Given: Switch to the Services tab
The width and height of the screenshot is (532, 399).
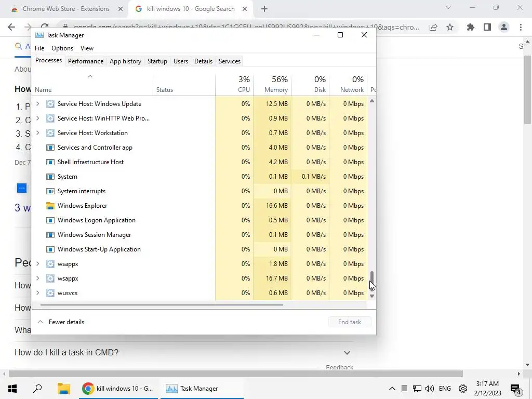Looking at the screenshot, I should (x=229, y=61).
